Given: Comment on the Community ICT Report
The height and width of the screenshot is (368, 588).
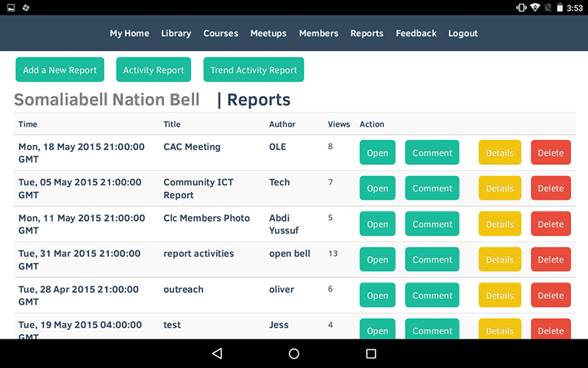Looking at the screenshot, I should [x=432, y=188].
